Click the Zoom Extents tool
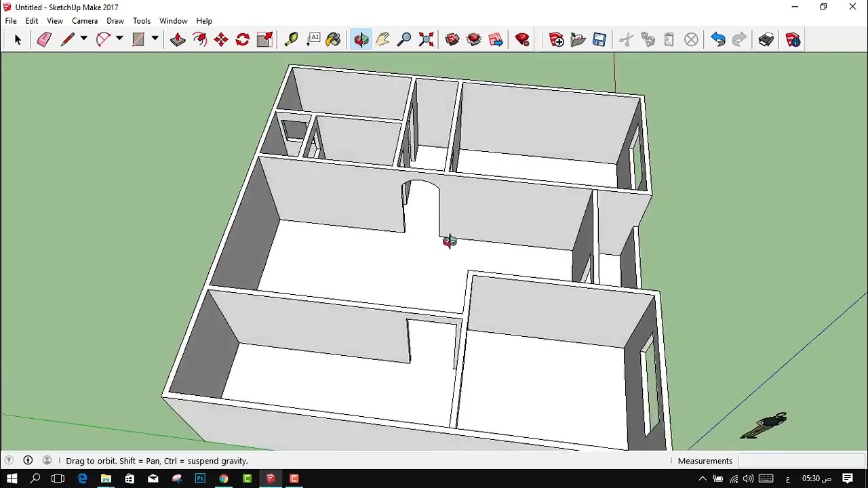 click(x=426, y=40)
